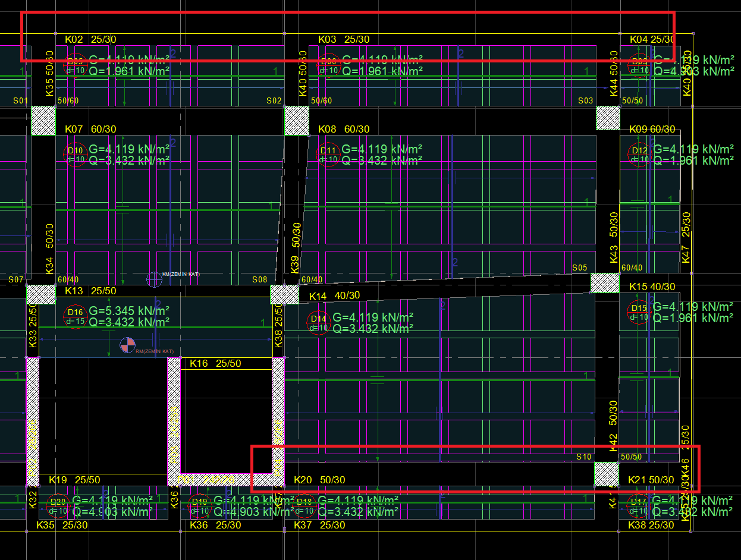Click the P01 242/26 wall label
The image size is (741, 560).
(x=206, y=480)
